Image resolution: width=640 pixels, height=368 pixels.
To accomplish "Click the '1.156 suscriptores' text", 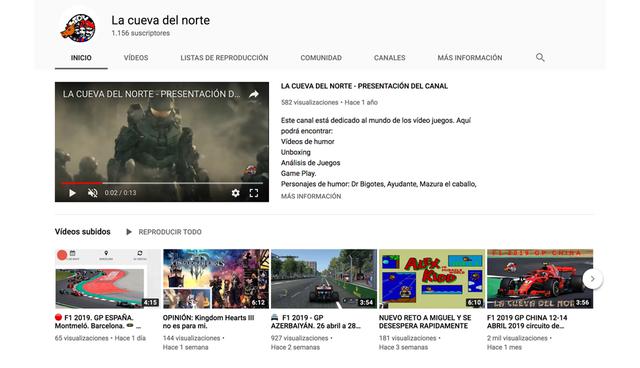I will pos(140,33).
